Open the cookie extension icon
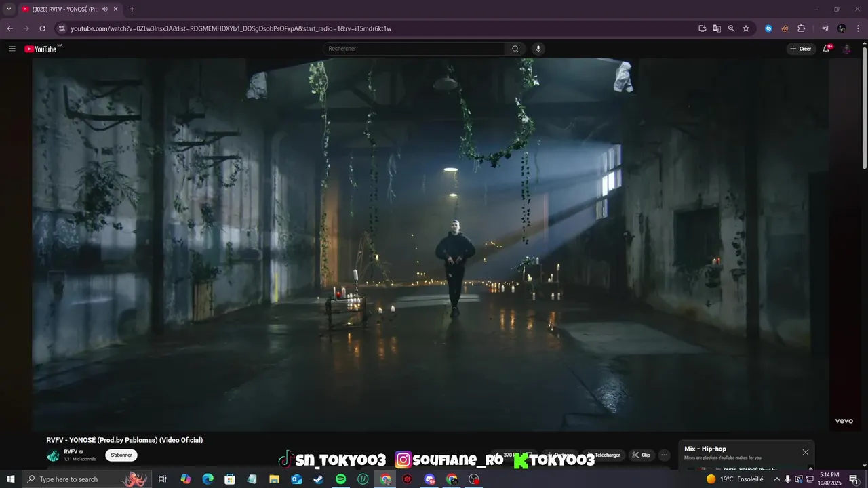Screen dimensions: 868x488 point(785,28)
